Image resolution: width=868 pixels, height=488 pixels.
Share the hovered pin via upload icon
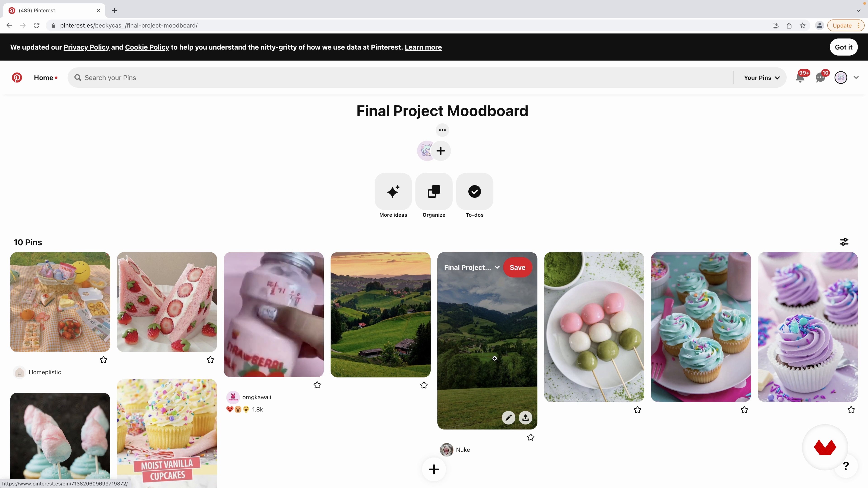pos(525,418)
